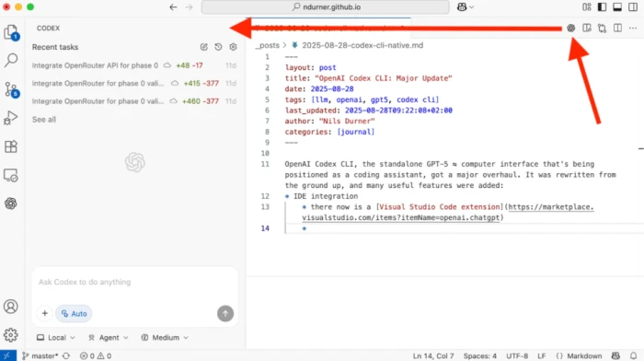The image size is (644, 361).
Task: Click the open changes icon in editor toolbar
Action: (602, 28)
